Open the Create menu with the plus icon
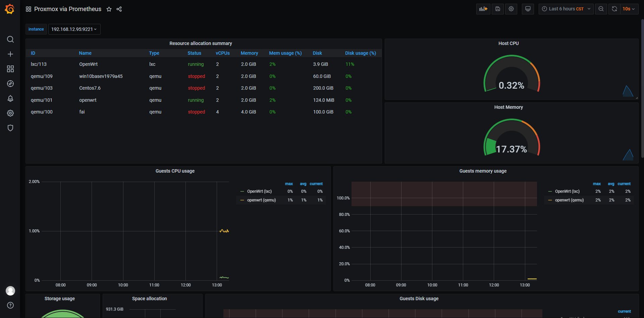644x318 pixels. [10, 54]
